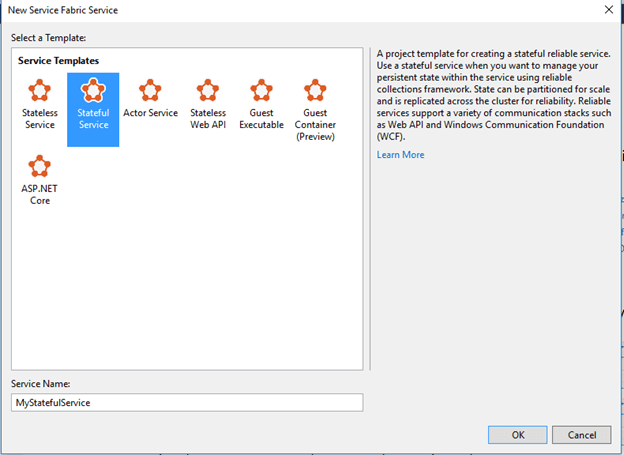Pick the Stateless Web API template icon

tap(208, 90)
